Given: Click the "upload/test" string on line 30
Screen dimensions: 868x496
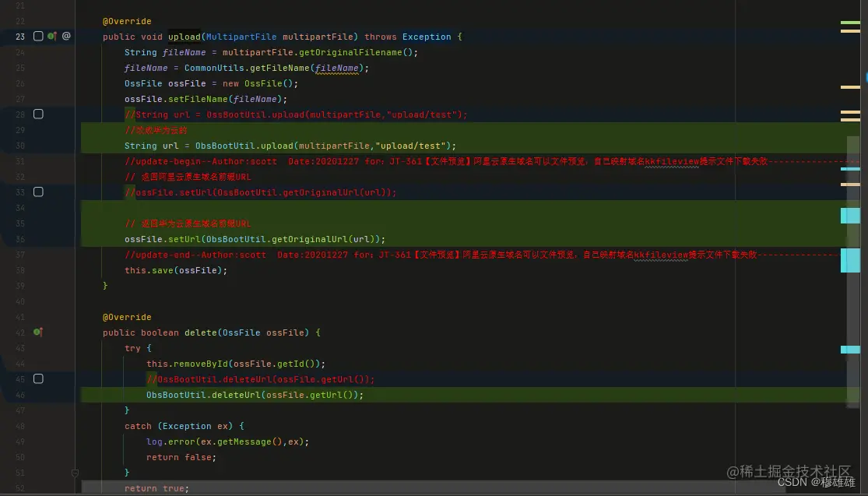Looking at the screenshot, I should point(411,146).
